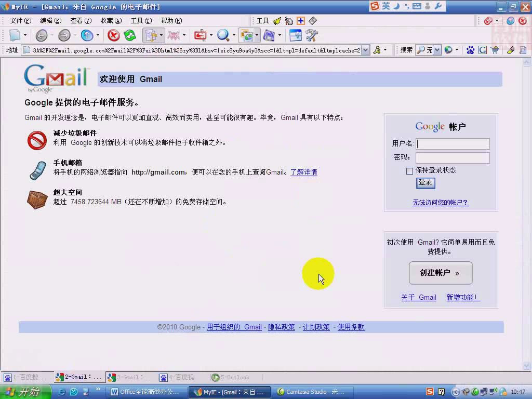Expand the address bar URL dropdown
The width and height of the screenshot is (532, 399).
click(365, 50)
